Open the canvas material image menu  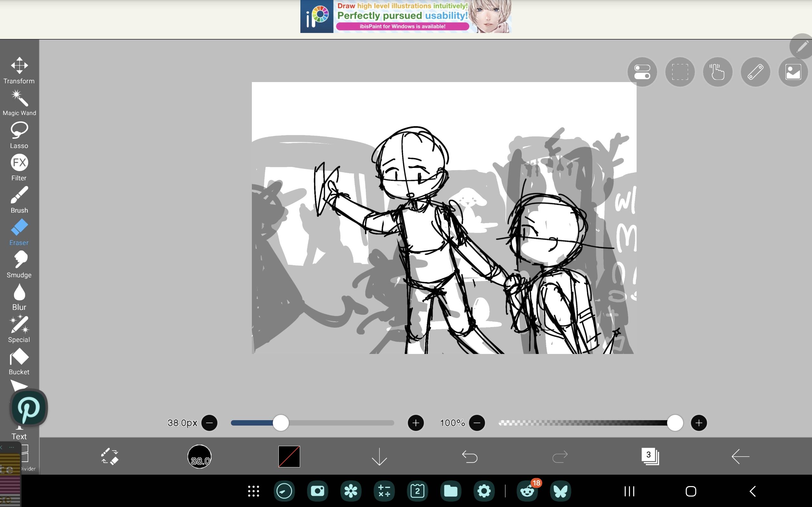click(793, 72)
